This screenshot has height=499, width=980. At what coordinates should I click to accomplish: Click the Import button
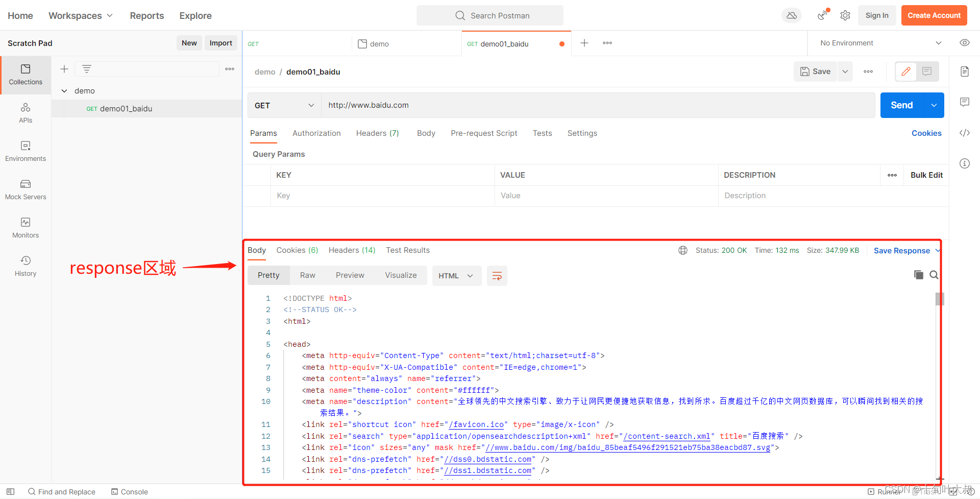pos(220,43)
